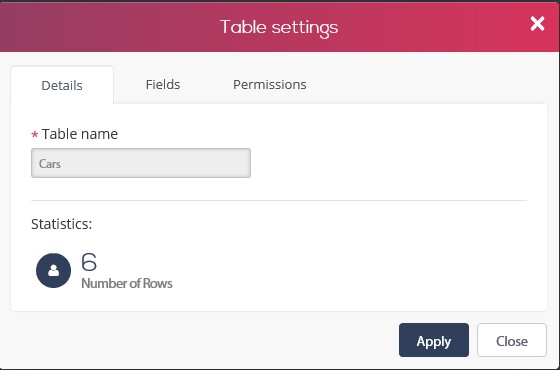Select the Details tab
The width and height of the screenshot is (560, 370).
coord(62,85)
